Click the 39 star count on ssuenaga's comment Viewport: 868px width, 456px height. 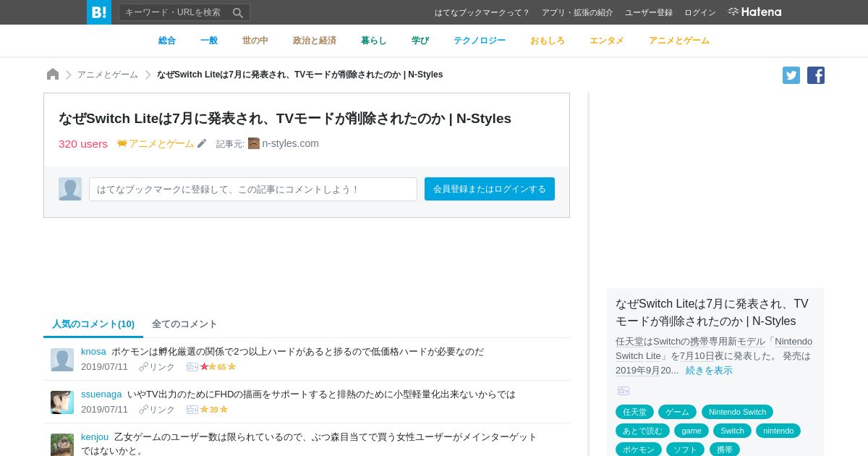click(x=214, y=410)
